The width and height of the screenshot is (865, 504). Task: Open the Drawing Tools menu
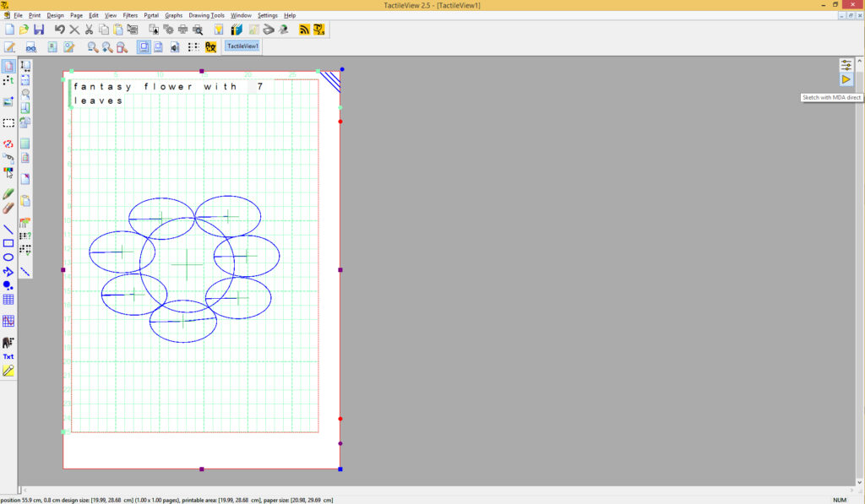tap(206, 15)
